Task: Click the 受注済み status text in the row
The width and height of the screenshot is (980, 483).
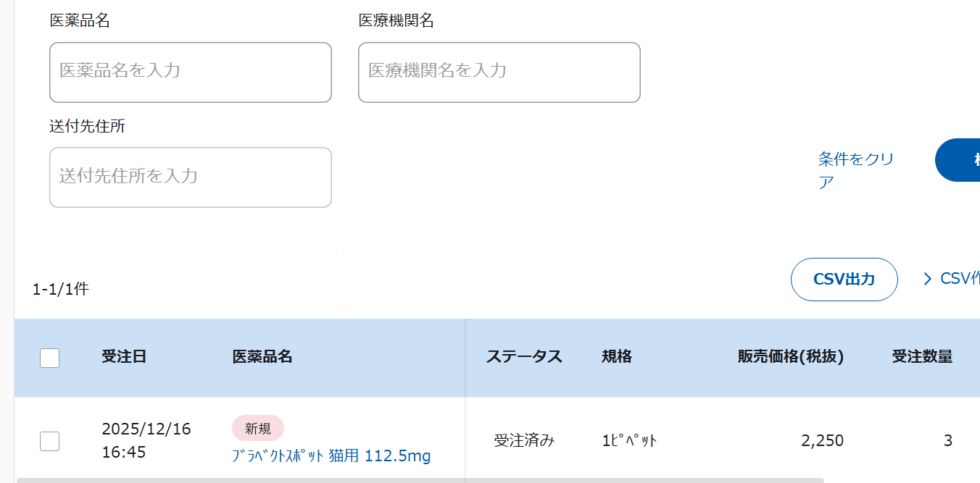Action: click(525, 440)
